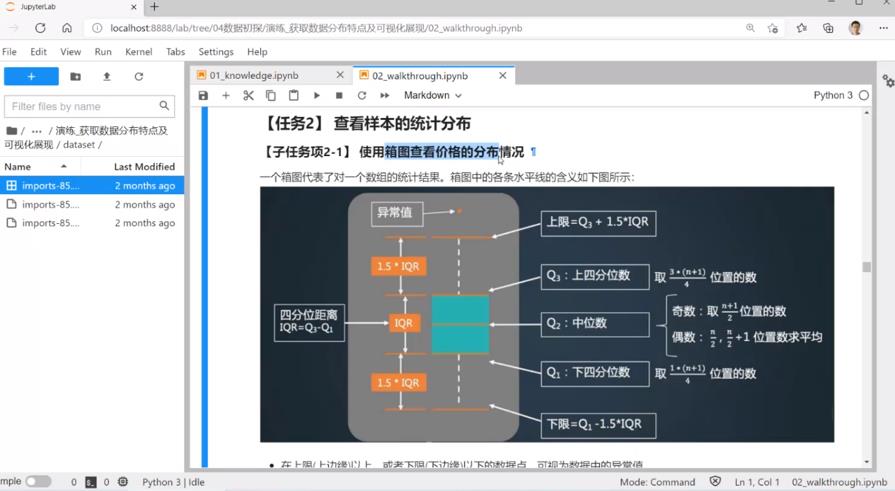
Task: Insert a cell below with plus icon
Action: (x=226, y=96)
